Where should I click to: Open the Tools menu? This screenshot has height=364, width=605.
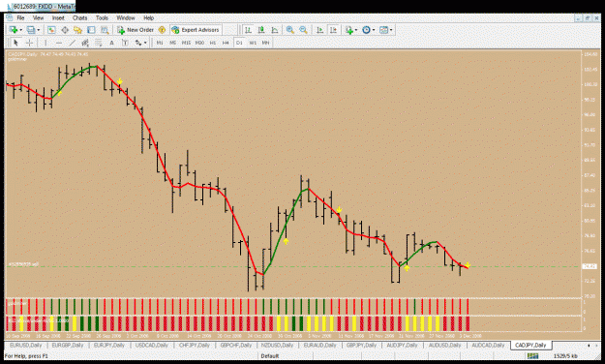tap(102, 17)
